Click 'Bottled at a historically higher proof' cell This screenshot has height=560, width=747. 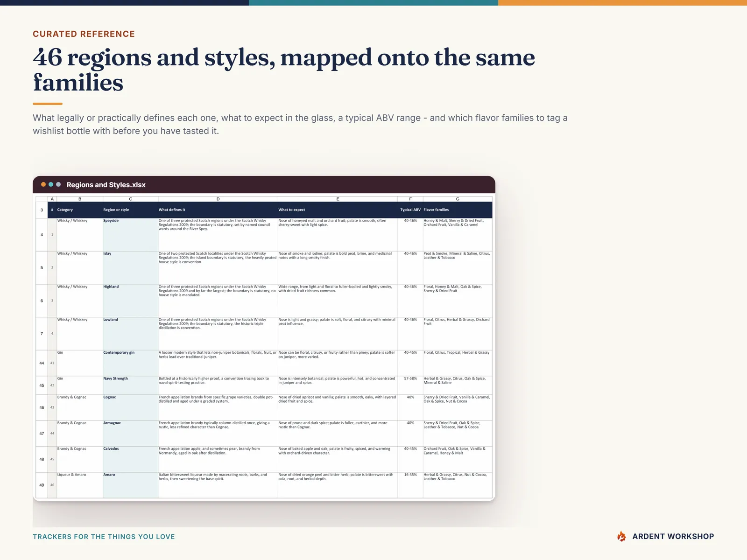(x=218, y=385)
